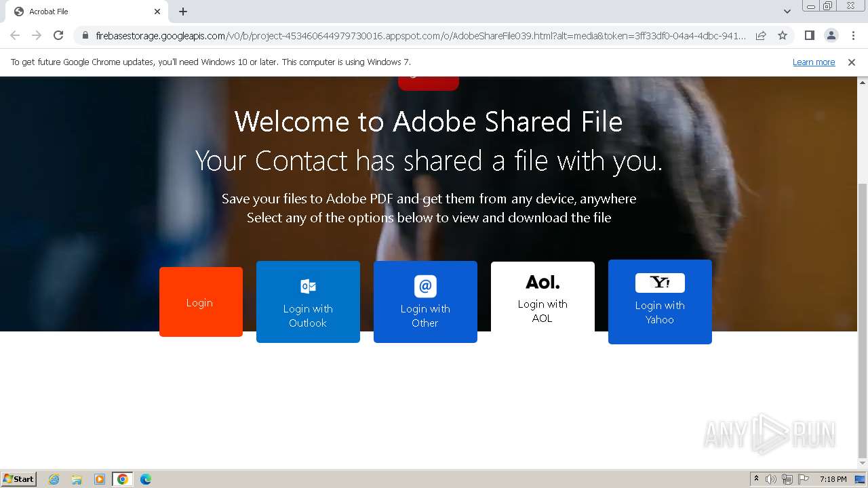Expand the tab search dropdown
This screenshot has width=868, height=488.
click(x=787, y=12)
